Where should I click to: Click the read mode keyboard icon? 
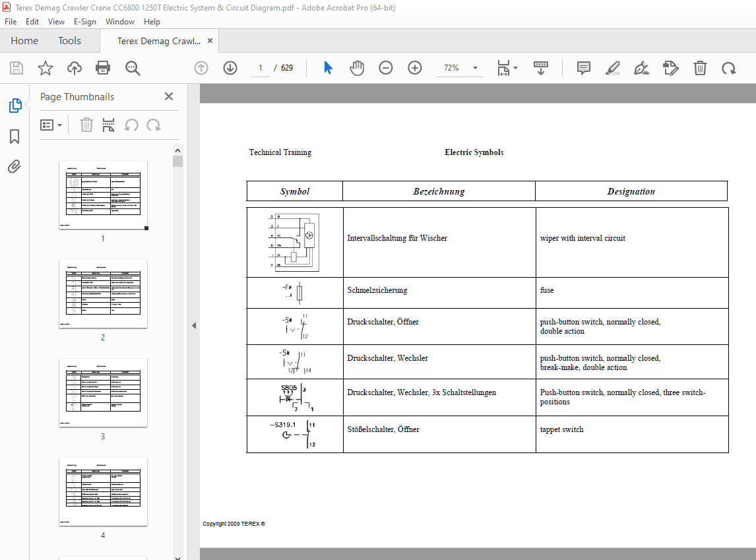click(x=541, y=68)
